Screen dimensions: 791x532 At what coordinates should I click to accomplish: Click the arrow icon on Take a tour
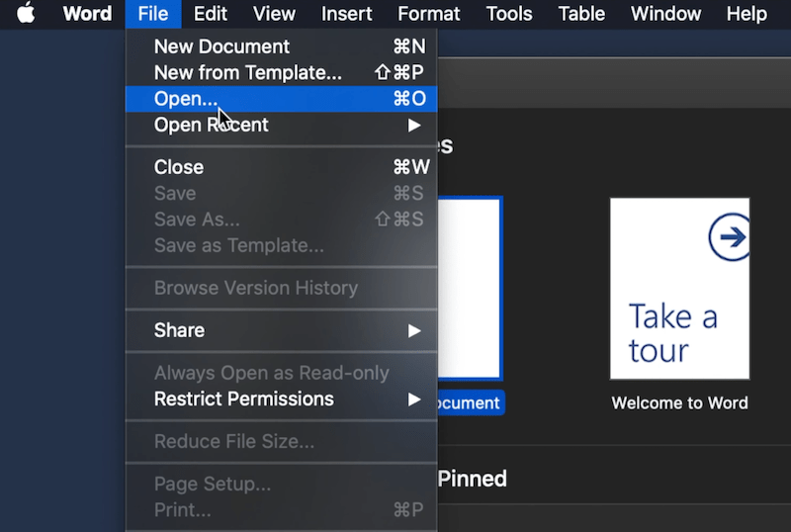pyautogui.click(x=730, y=237)
